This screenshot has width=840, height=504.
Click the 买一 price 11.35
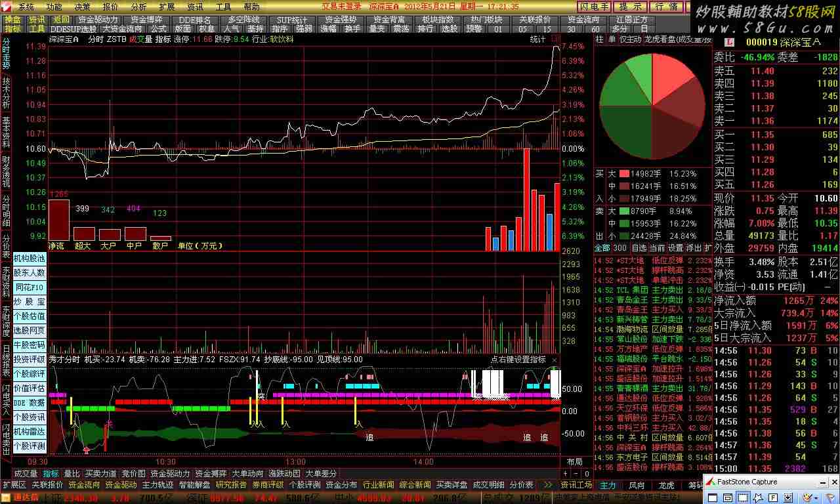click(x=763, y=135)
